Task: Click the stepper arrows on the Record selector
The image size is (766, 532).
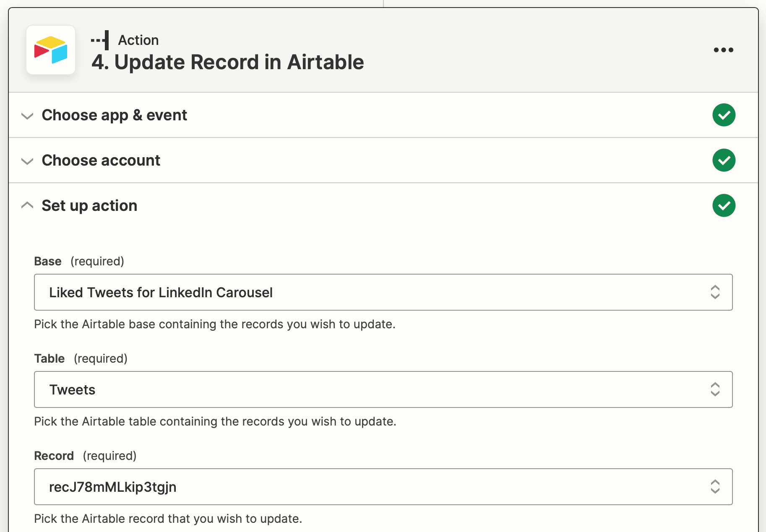Action: [x=715, y=487]
